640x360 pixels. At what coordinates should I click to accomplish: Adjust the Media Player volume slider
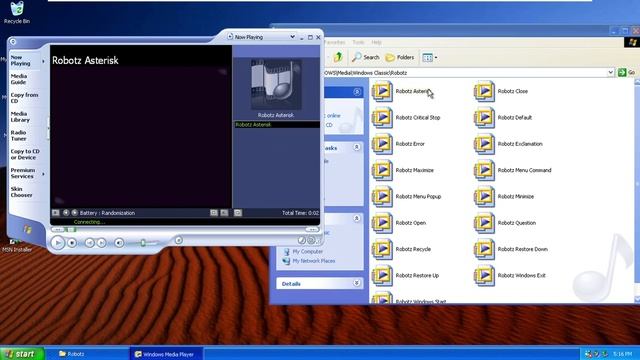pyautogui.click(x=142, y=243)
